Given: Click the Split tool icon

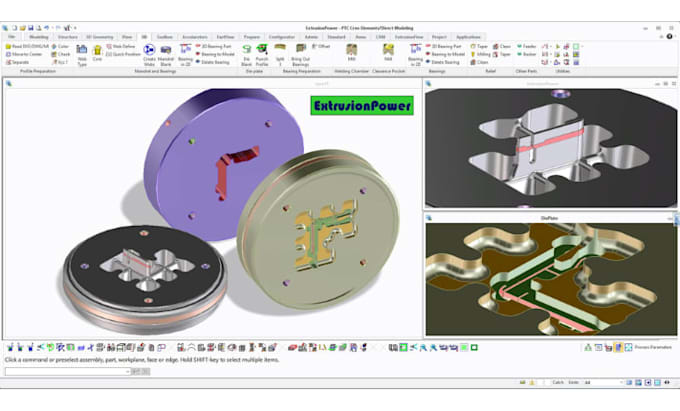Looking at the screenshot, I should tap(280, 54).
